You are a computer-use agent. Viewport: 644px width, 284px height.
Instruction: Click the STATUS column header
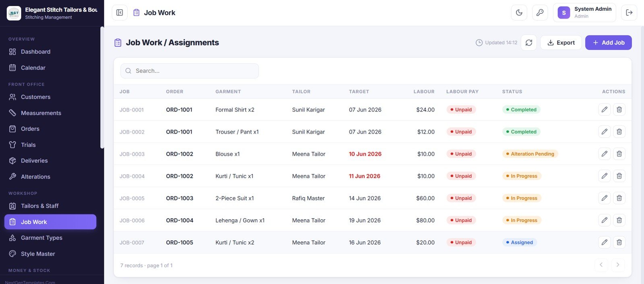click(x=512, y=92)
